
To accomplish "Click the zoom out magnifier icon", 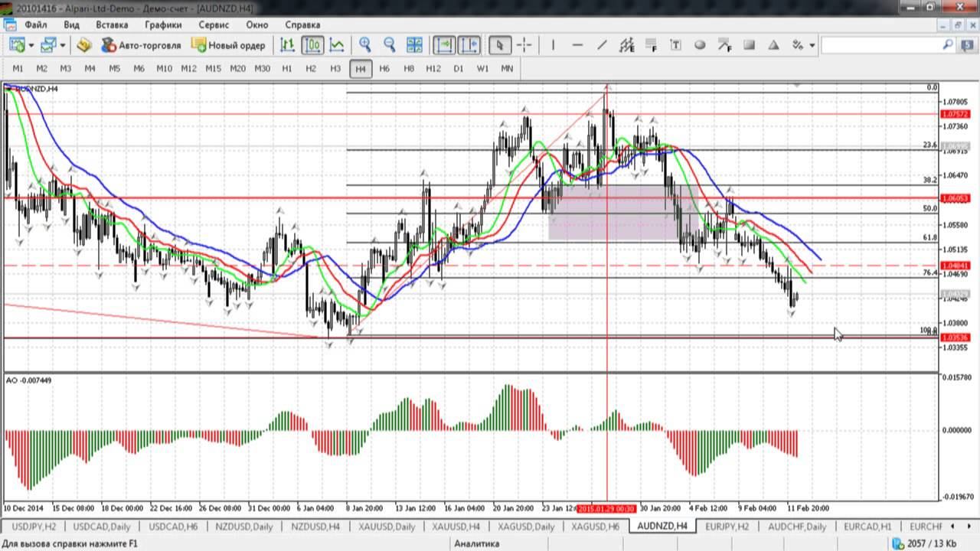I will click(390, 45).
